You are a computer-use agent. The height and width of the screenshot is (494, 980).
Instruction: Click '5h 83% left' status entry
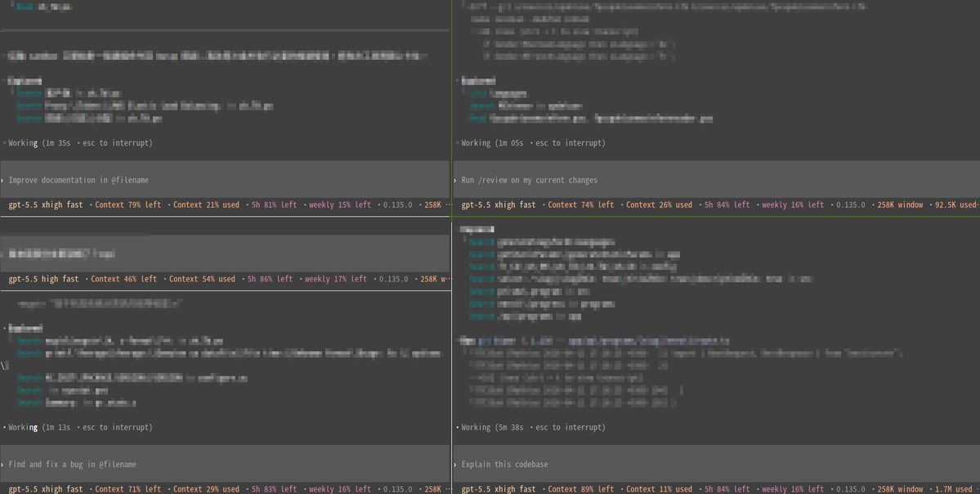[274, 490]
